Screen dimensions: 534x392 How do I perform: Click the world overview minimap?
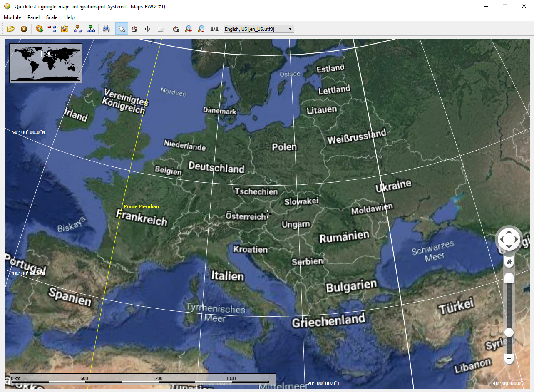(x=46, y=63)
